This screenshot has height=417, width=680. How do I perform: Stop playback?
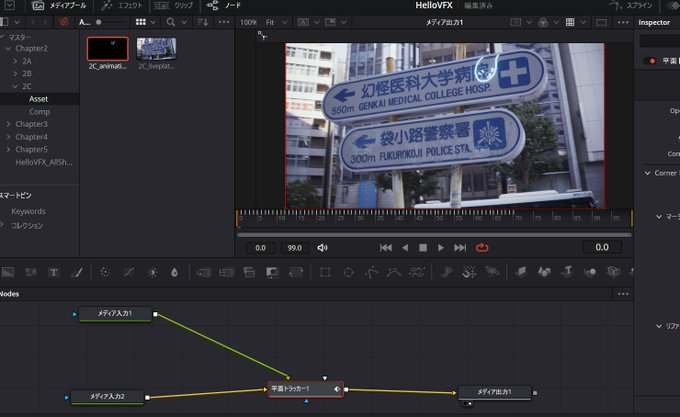coord(423,248)
